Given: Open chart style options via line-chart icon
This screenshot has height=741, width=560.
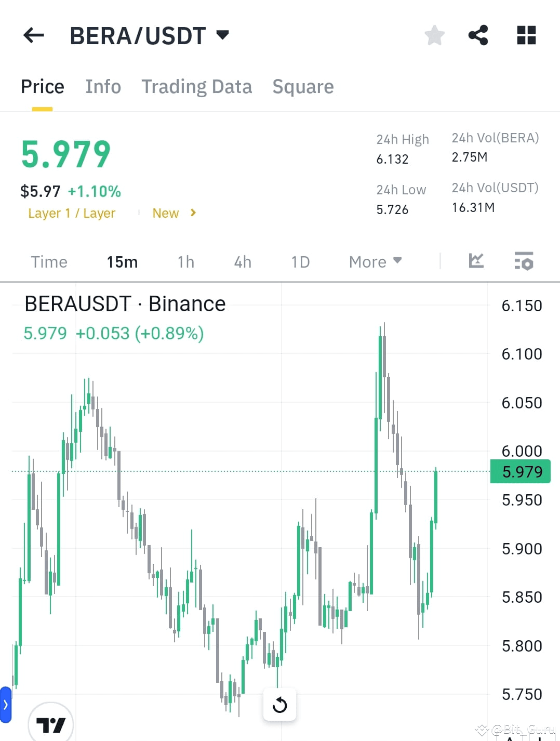Looking at the screenshot, I should (x=476, y=261).
